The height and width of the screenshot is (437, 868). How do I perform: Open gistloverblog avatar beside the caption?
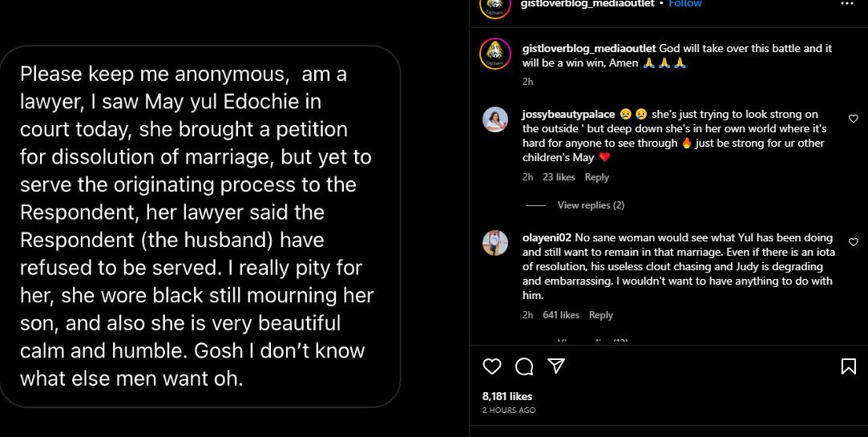point(495,55)
